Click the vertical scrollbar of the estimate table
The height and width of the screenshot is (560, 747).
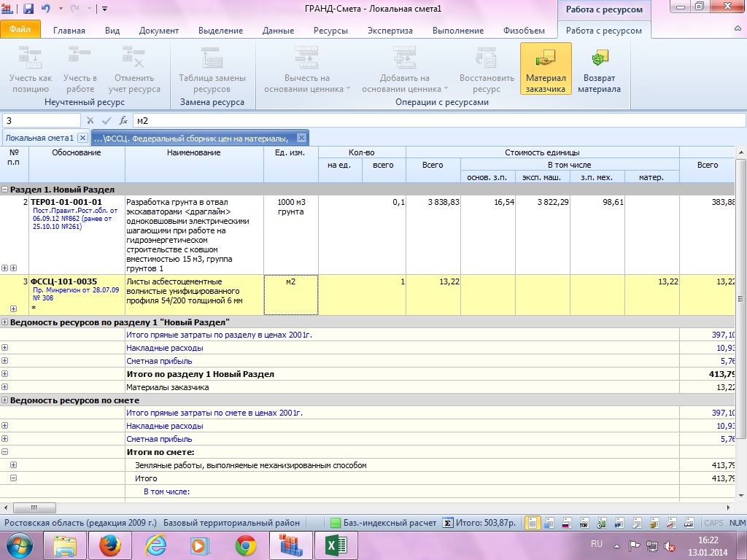(741, 299)
